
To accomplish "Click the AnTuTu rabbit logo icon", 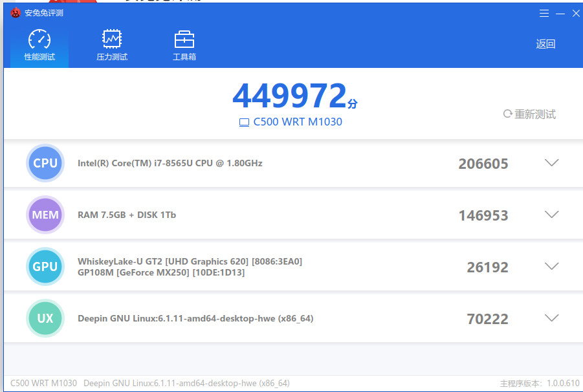I will point(16,13).
